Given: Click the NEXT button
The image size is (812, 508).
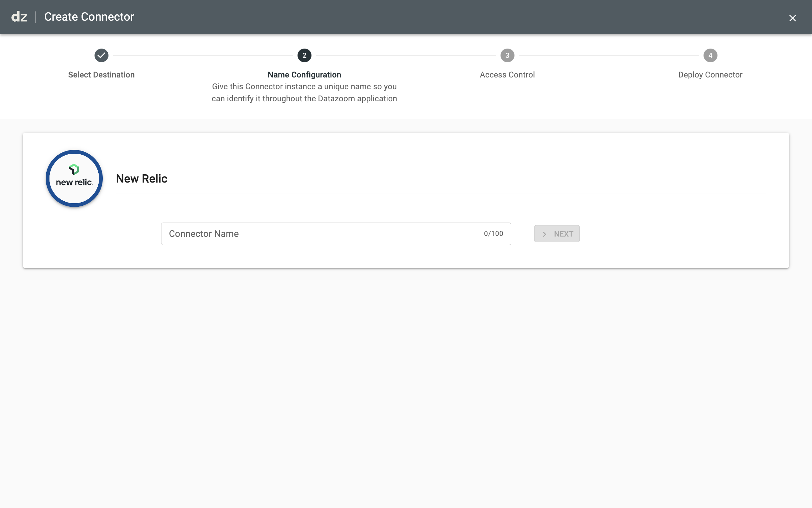Looking at the screenshot, I should [x=557, y=234].
